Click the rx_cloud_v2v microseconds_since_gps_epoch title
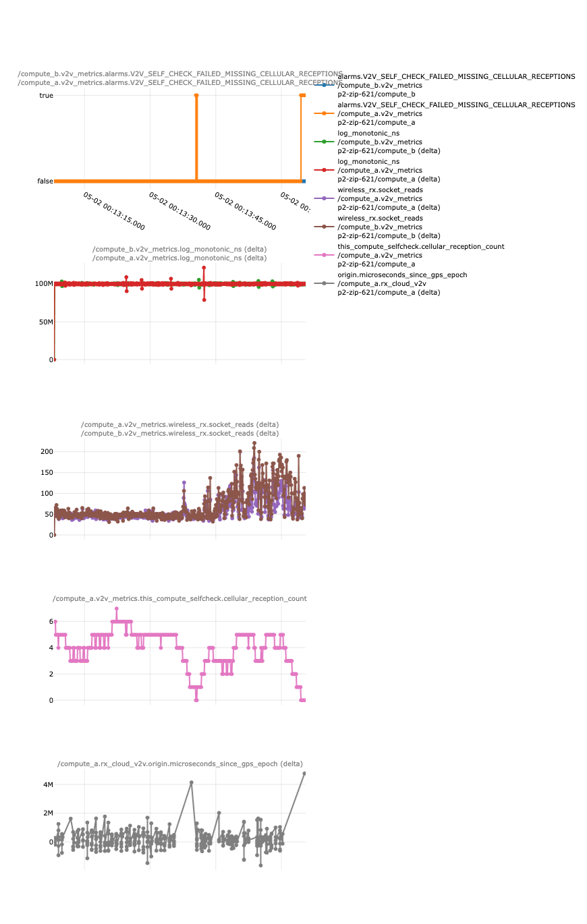Screen dimensions: 587x924 180,763
